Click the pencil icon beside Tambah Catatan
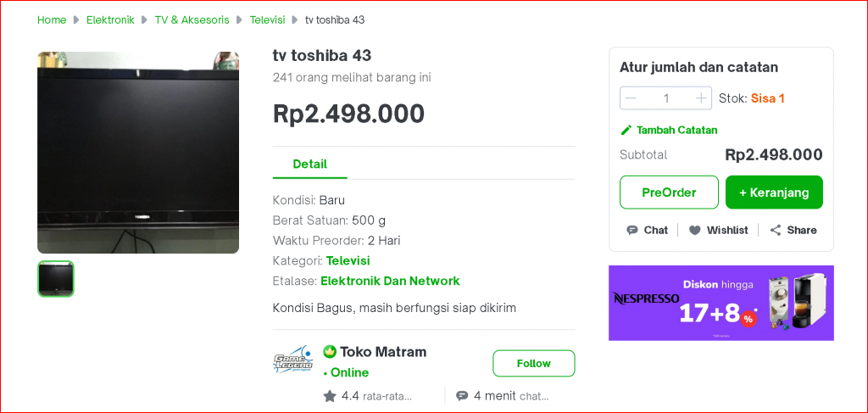This screenshot has width=868, height=413. 626,130
